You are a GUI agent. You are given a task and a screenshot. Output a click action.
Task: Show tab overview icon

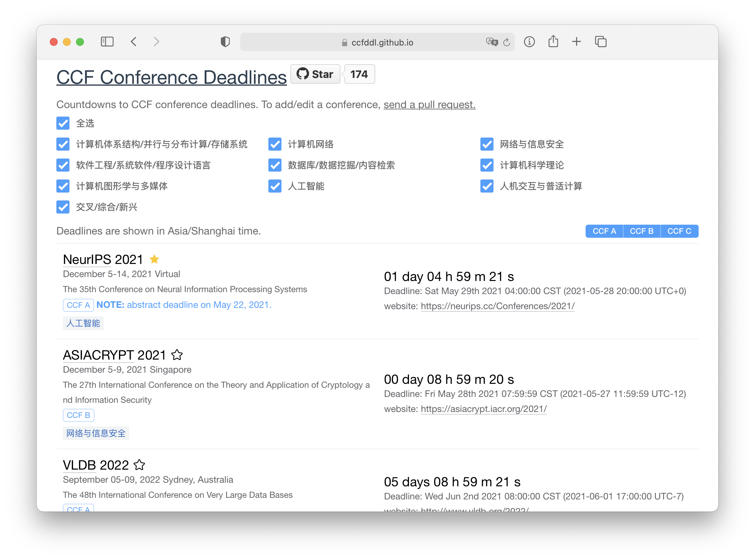(600, 42)
